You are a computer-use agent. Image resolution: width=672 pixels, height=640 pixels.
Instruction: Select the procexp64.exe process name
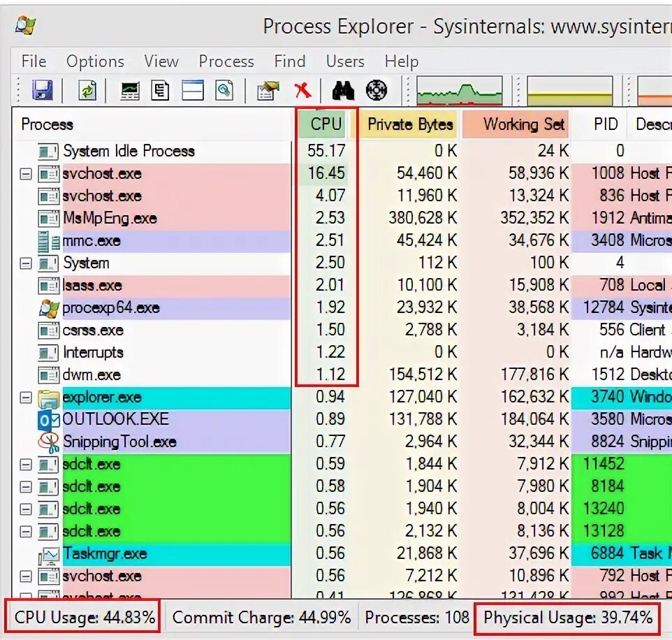pos(111,308)
